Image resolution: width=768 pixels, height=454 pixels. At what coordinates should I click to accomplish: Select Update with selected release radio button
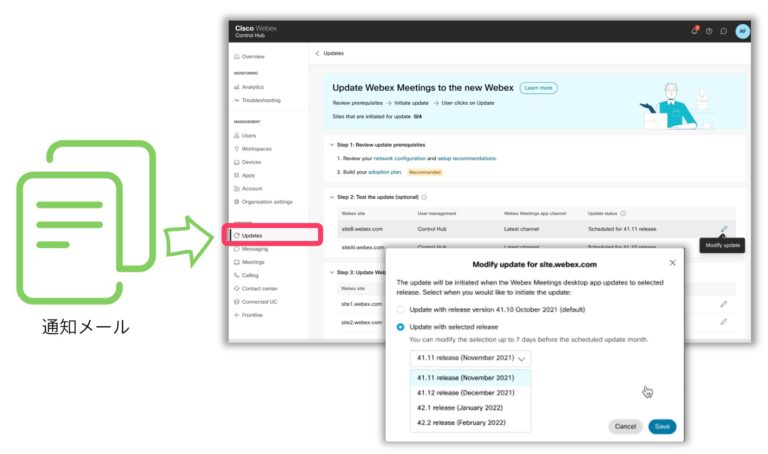point(402,326)
